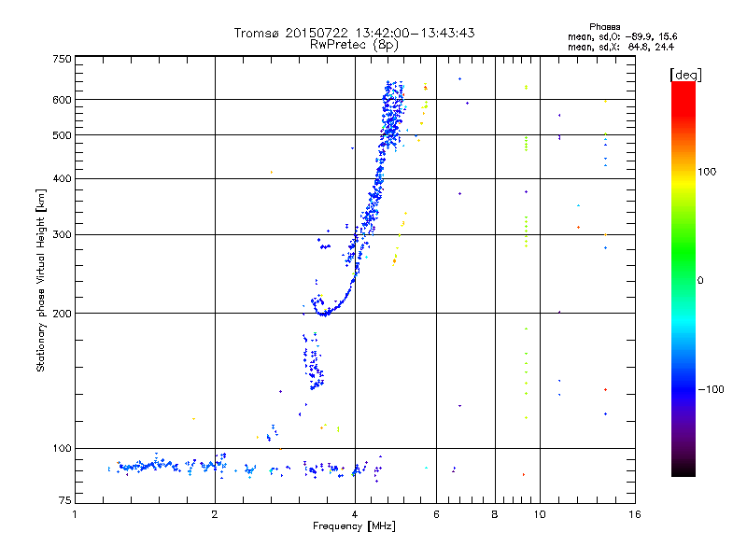Click the y-axis tick label '500'

coord(62,135)
